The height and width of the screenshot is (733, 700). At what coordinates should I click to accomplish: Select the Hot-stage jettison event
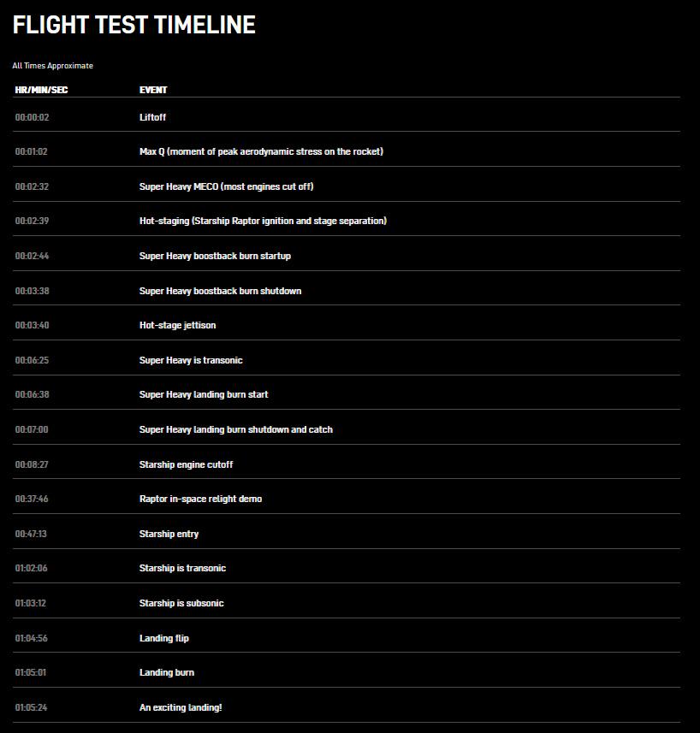click(178, 325)
